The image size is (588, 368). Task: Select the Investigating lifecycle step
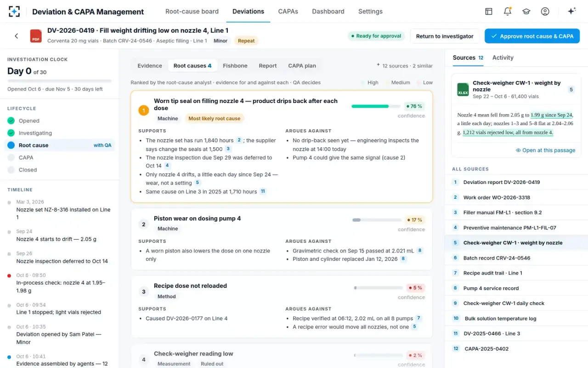coord(59,133)
